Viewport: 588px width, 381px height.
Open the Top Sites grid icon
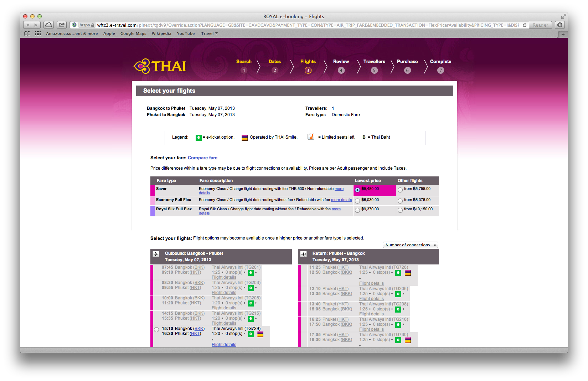[38, 34]
